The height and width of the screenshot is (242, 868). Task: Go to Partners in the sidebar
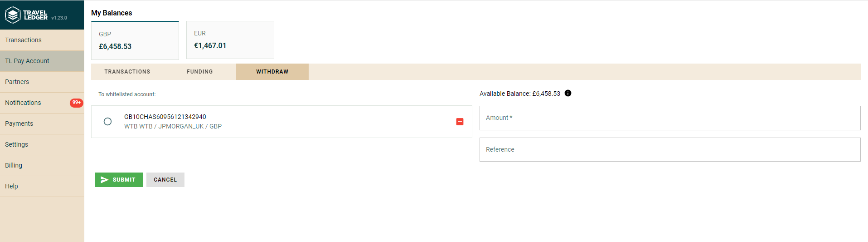click(17, 82)
